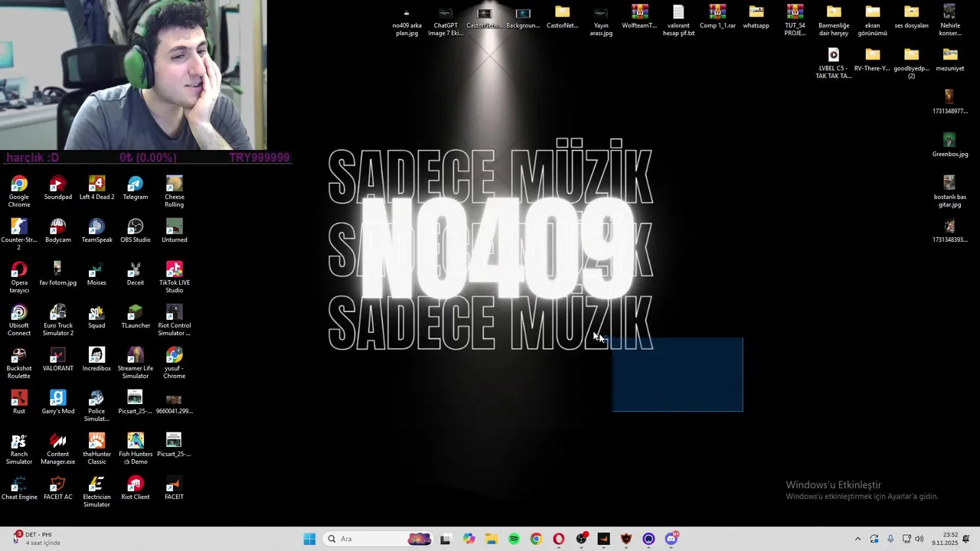
Task: Select the Yayın arası.jpg image file
Action: pyautogui.click(x=601, y=21)
